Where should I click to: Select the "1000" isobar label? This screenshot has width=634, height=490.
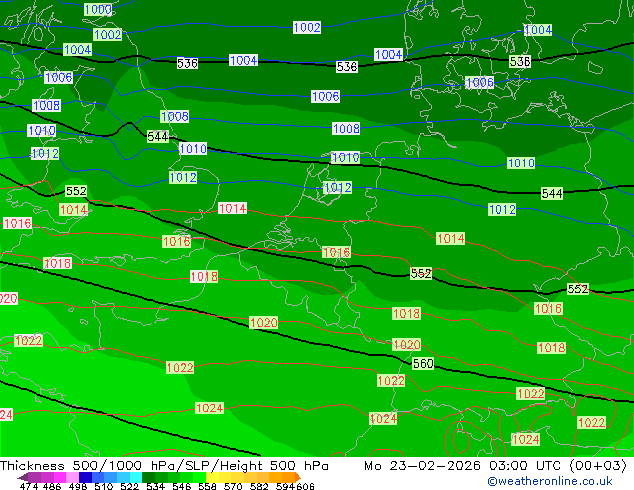point(98,9)
